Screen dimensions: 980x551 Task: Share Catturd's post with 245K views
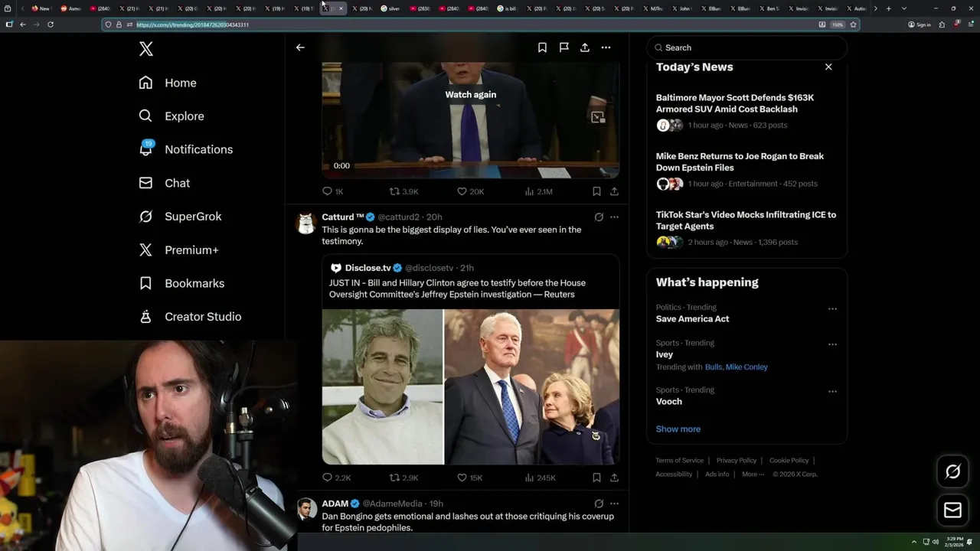(x=614, y=478)
